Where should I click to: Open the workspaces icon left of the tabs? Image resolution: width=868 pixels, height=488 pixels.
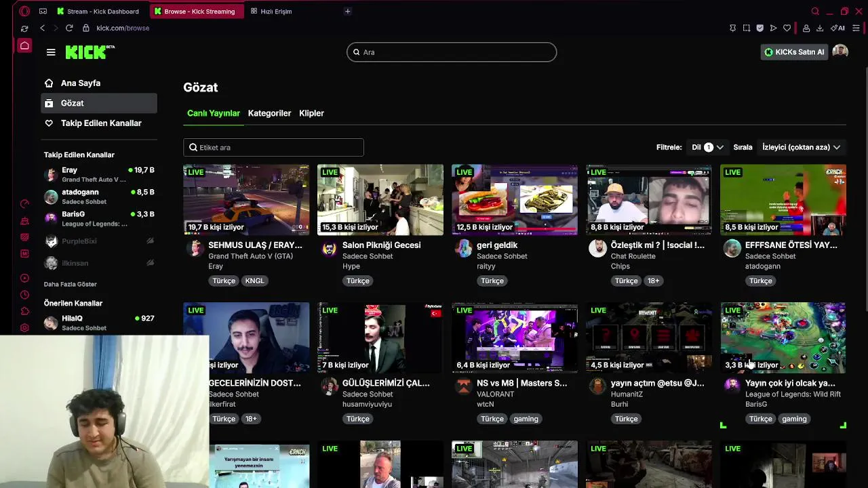(43, 11)
